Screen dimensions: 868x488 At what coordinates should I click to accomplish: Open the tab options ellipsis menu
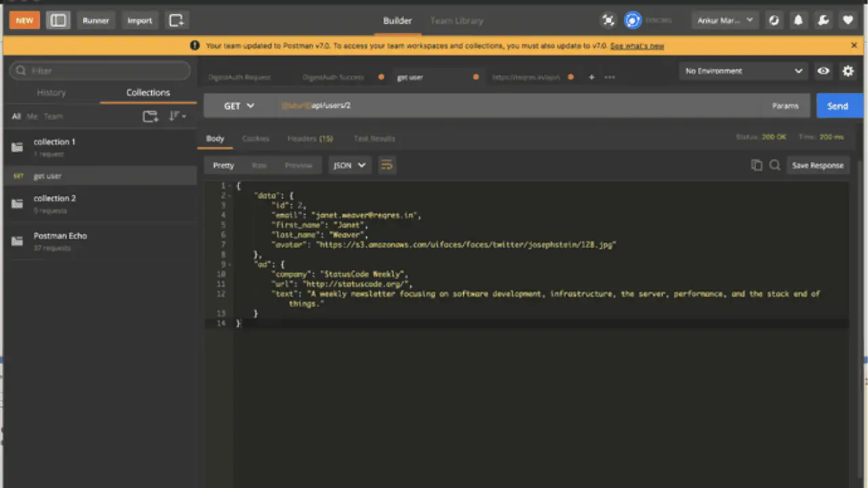[610, 77]
